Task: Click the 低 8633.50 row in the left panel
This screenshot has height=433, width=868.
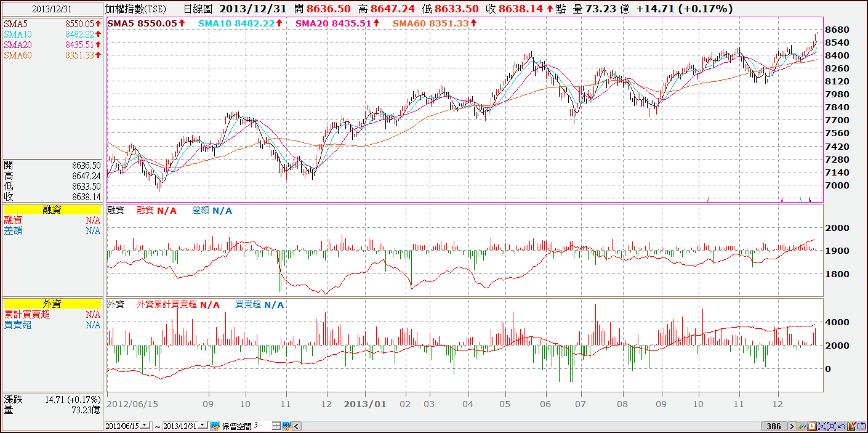Action: point(52,186)
